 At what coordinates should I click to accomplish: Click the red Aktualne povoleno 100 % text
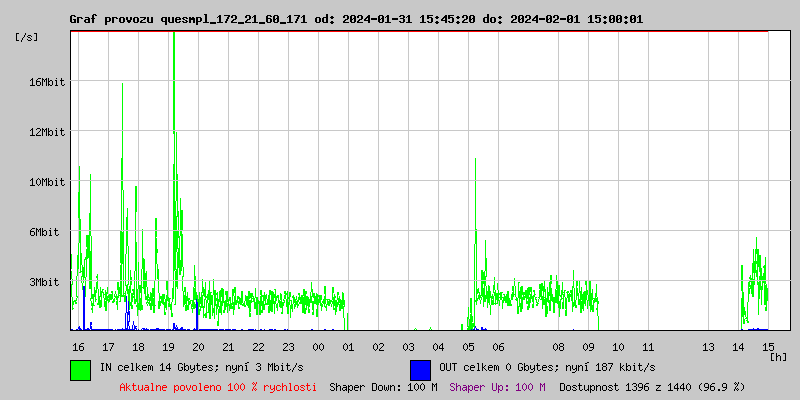tap(217, 387)
